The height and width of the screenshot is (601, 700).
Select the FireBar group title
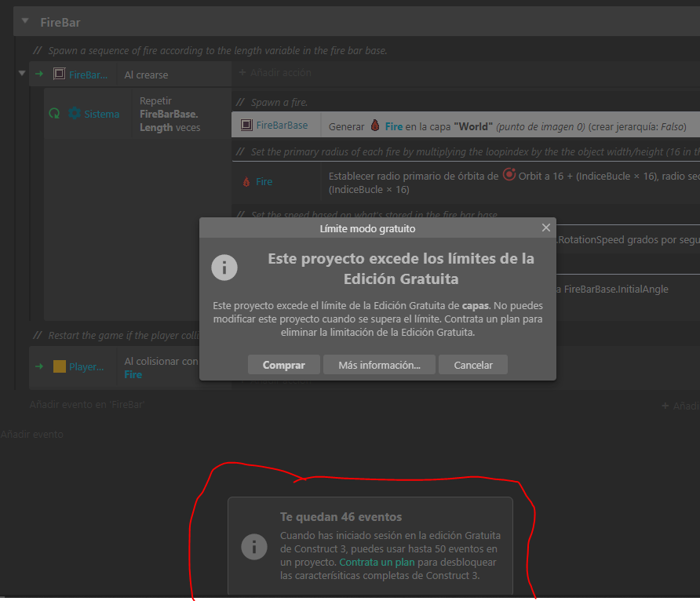click(x=60, y=22)
